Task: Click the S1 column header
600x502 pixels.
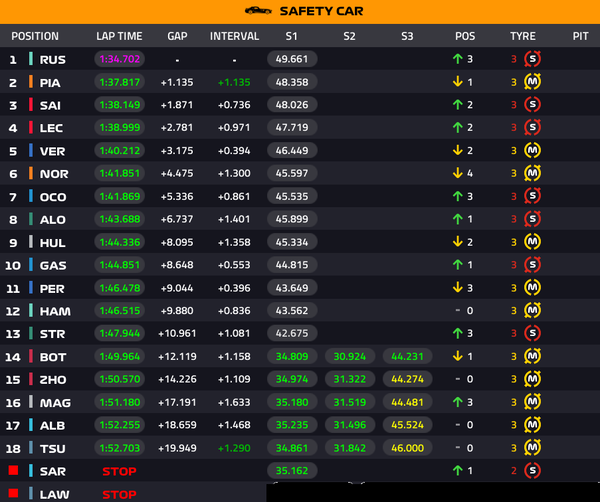Action: tap(291, 36)
